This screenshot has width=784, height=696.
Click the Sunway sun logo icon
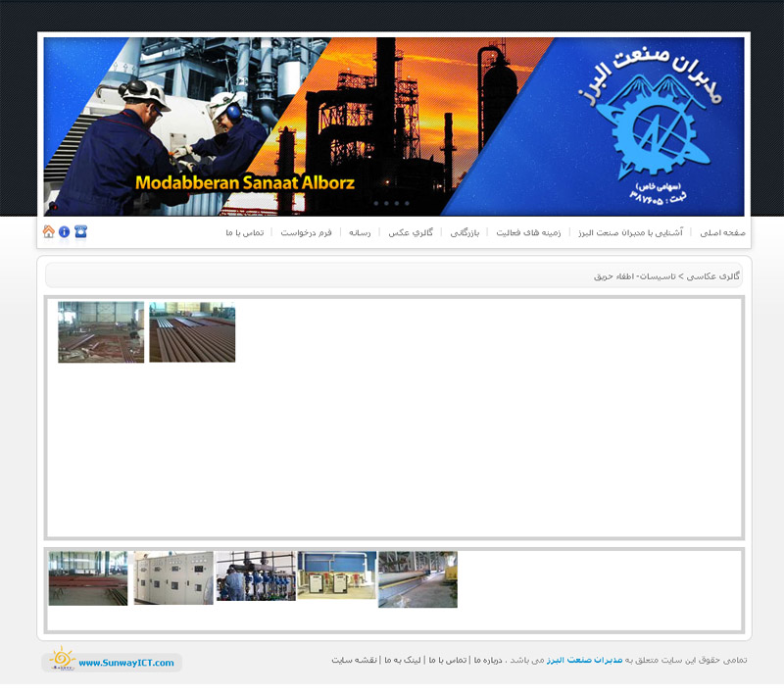(x=62, y=659)
